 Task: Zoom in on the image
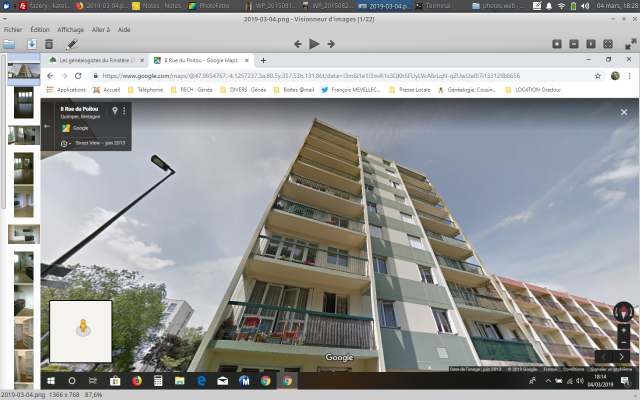pyautogui.click(x=557, y=44)
